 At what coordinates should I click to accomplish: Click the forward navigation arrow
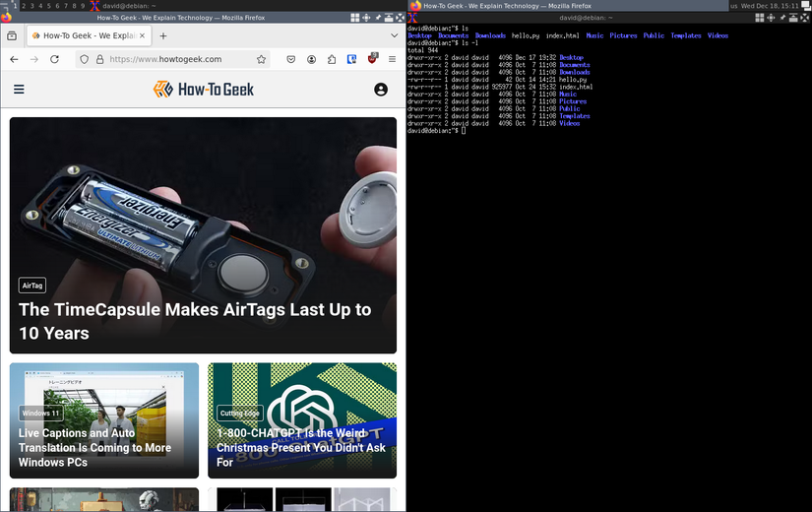34,59
